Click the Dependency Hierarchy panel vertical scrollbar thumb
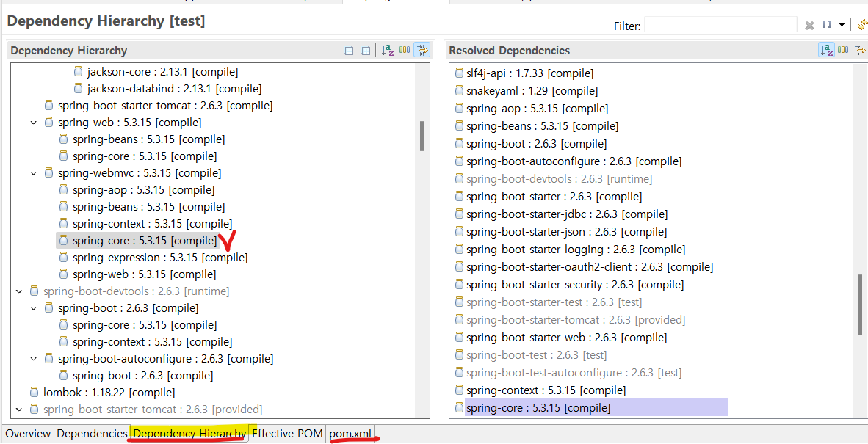868x444 pixels. click(422, 136)
